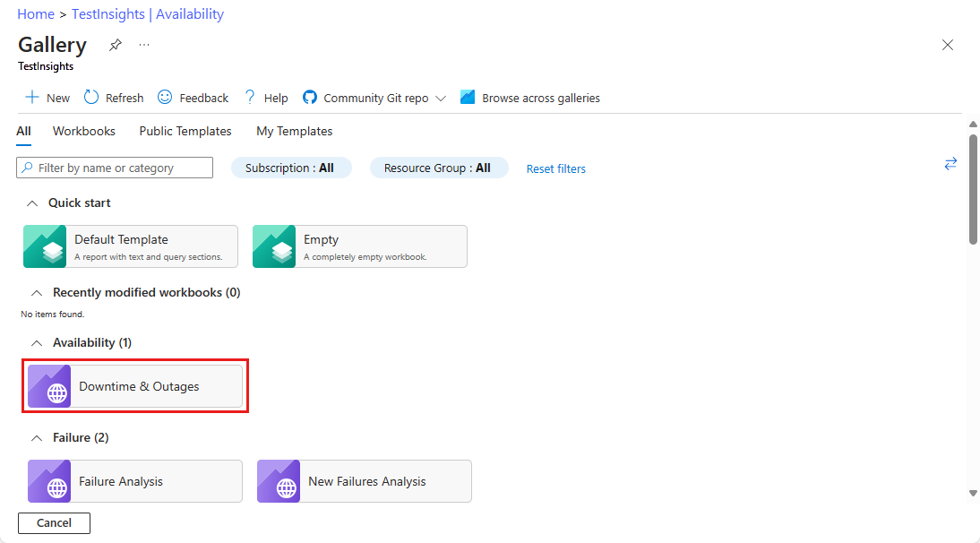Click the scrollbar down arrow
The image size is (980, 543).
tap(973, 493)
